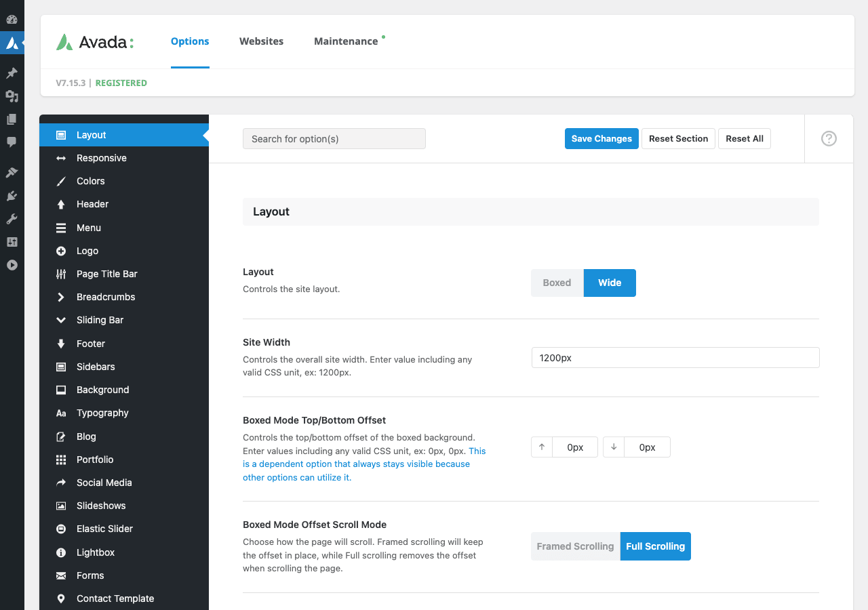Click the pushpin Posts icon in admin sidebar

[12, 73]
